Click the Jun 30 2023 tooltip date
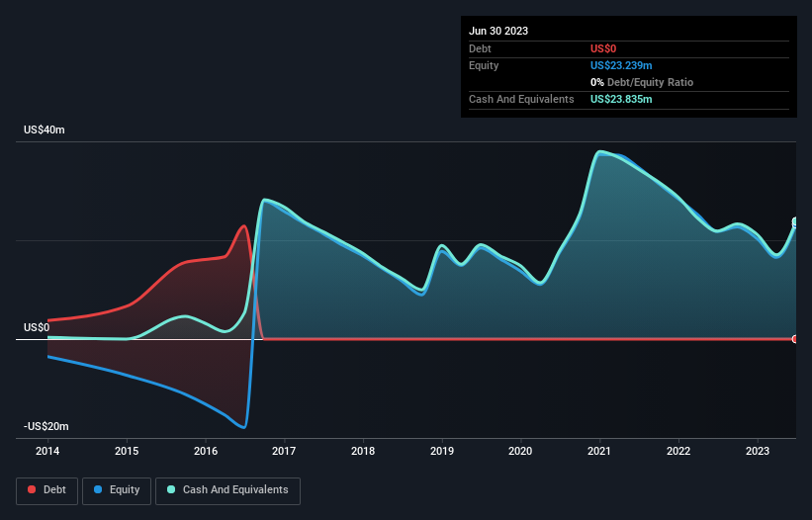 pos(498,31)
